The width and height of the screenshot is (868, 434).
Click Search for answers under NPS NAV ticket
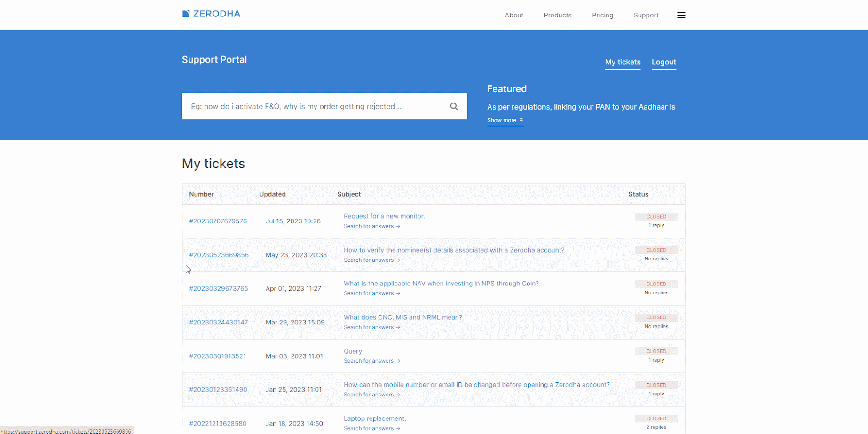pyautogui.click(x=371, y=293)
